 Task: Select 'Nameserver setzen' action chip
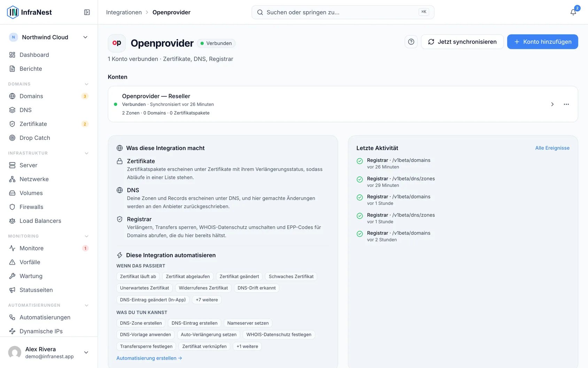pyautogui.click(x=248, y=323)
